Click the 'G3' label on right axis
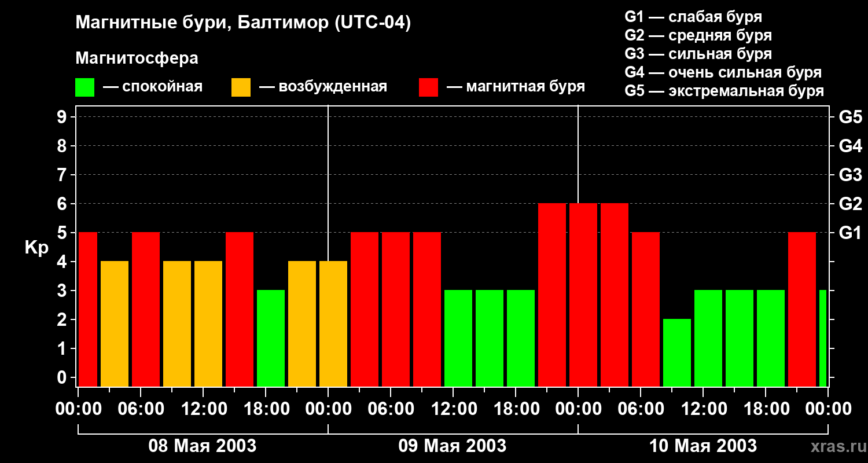The image size is (868, 463). coord(851,175)
